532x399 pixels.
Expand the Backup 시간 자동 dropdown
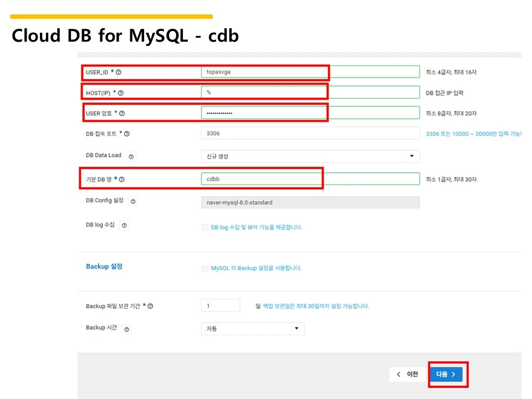click(x=253, y=329)
